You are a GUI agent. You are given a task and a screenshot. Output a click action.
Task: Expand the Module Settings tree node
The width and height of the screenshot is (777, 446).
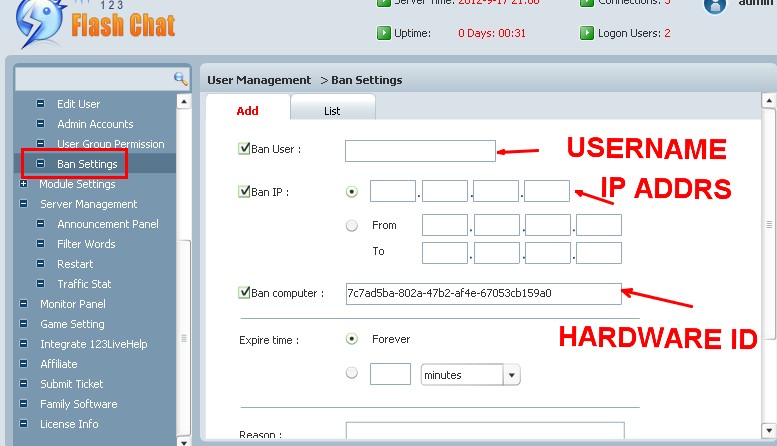(x=23, y=183)
